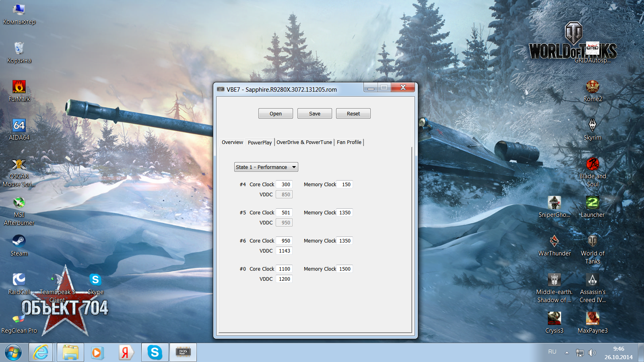644x362 pixels.
Task: Click the Reset button in VBE7
Action: click(x=353, y=114)
